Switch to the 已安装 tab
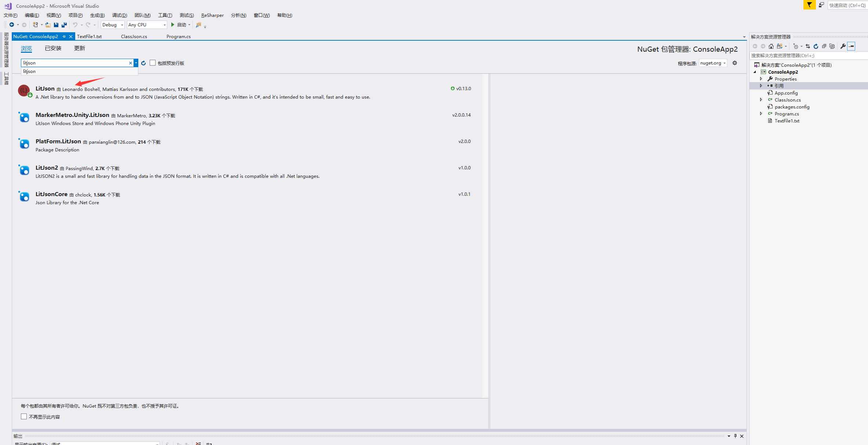868x445 pixels. click(53, 48)
